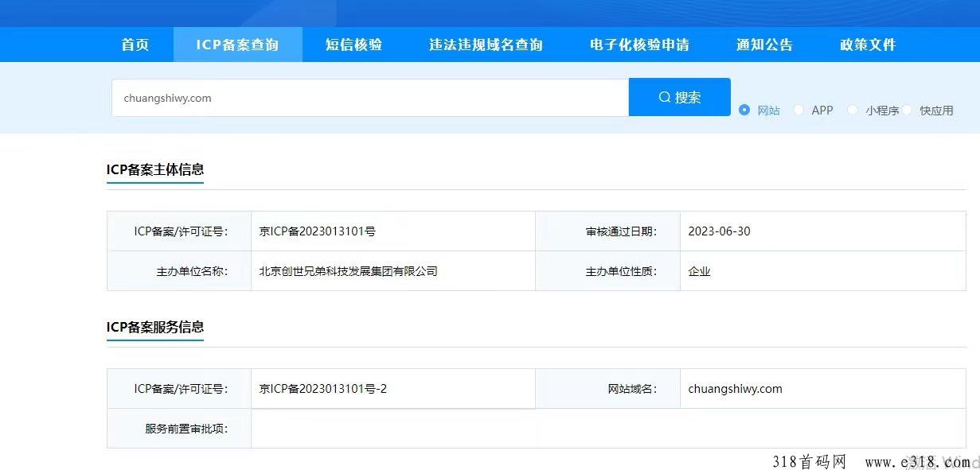Click the 服务前置审批项 label cell

tap(179, 429)
